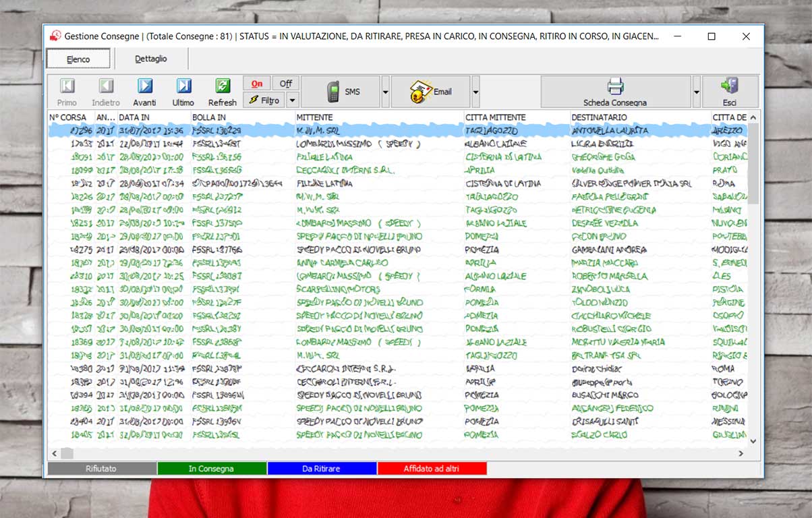Select the row with ANTONELLA LAURITA
The image size is (812, 518).
point(398,130)
